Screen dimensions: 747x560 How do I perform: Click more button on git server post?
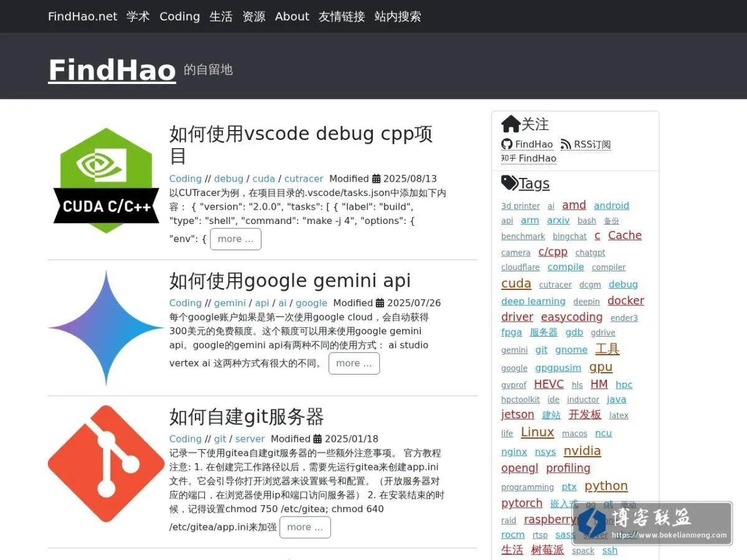(305, 527)
